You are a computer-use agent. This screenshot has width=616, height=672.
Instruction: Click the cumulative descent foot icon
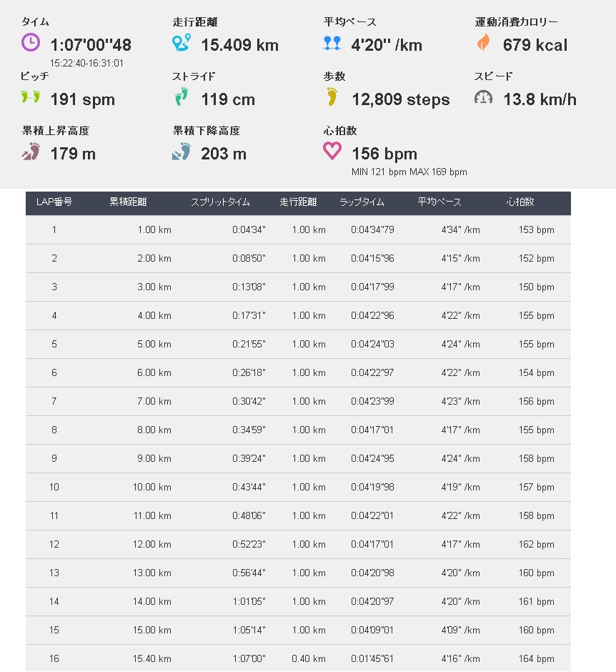click(182, 152)
